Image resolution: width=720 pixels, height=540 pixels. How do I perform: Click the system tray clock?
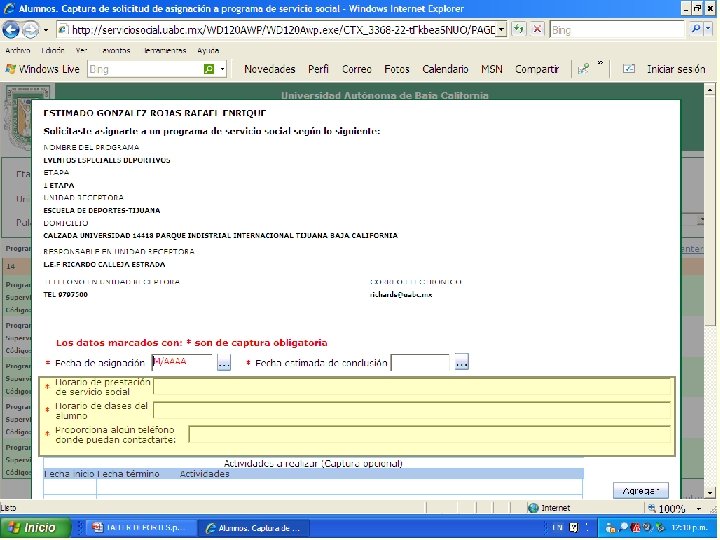coord(688,528)
